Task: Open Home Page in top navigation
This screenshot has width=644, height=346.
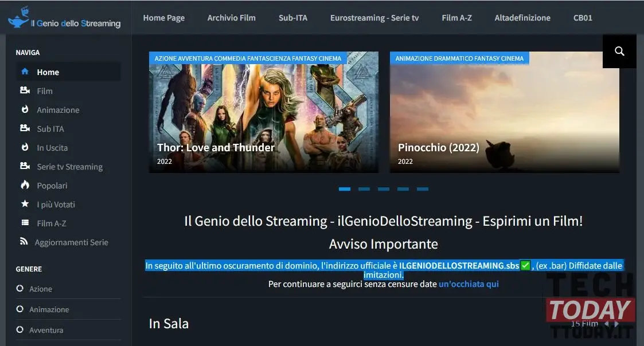Action: [x=164, y=18]
